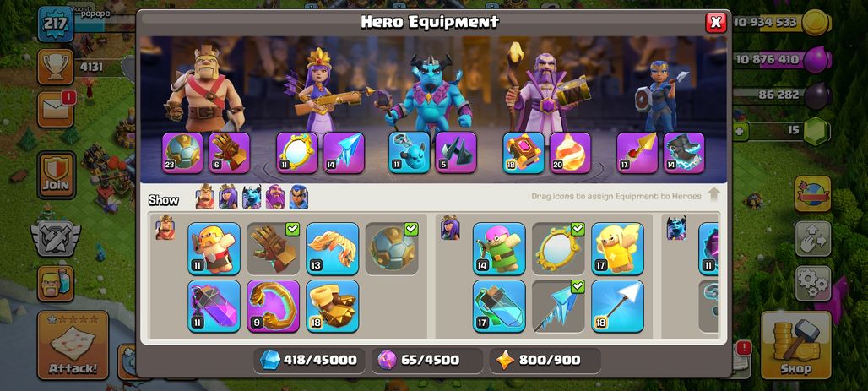Choose the Healer Puppet equipment level 17
Screen dimensions: 868x391
617,248
